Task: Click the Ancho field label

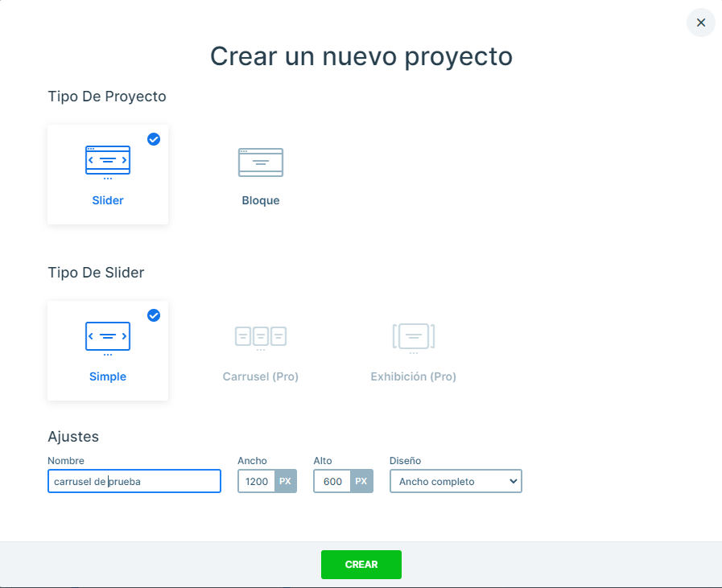Action: coord(252,461)
